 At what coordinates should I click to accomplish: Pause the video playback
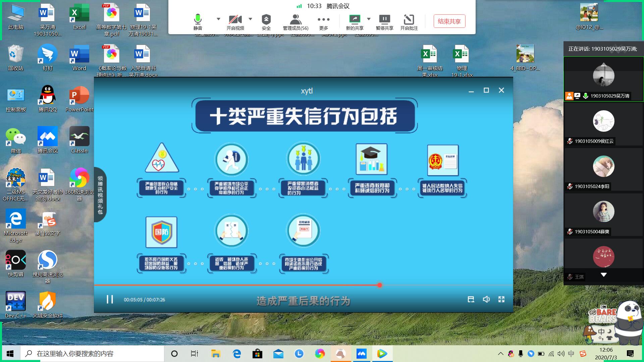[x=110, y=299]
